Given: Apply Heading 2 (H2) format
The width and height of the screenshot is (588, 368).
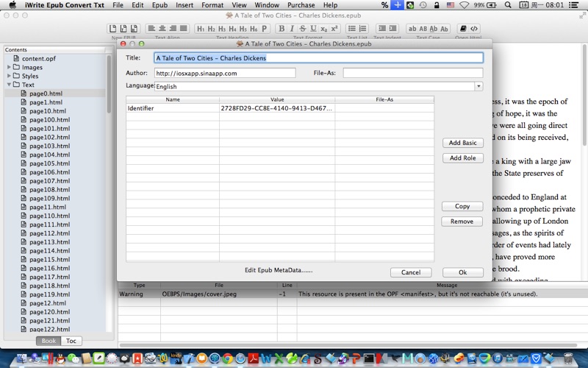Looking at the screenshot, I should coord(211,29).
